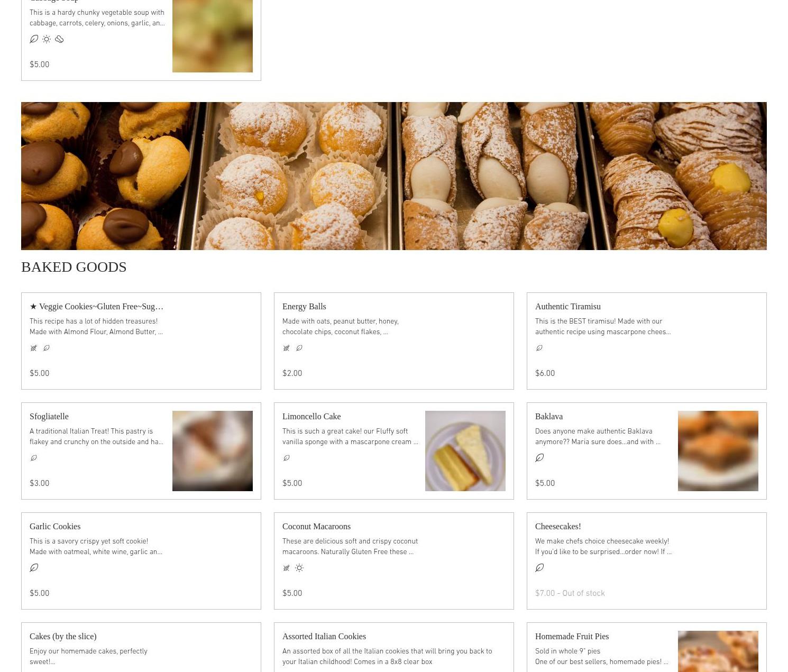Click the leaf icon under Garlic Cookies

click(34, 568)
